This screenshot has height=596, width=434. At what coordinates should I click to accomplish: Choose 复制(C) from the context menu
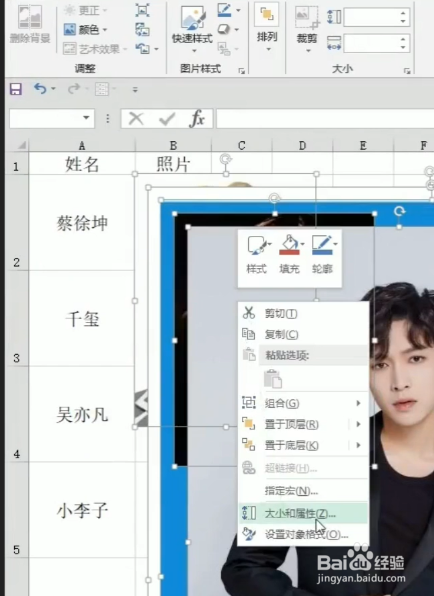(x=303, y=334)
